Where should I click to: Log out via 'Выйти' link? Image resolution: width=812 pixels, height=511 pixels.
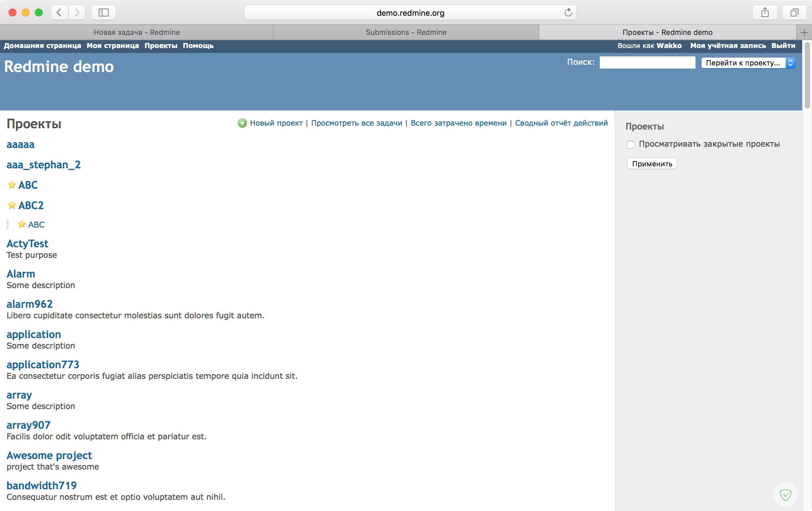[783, 45]
